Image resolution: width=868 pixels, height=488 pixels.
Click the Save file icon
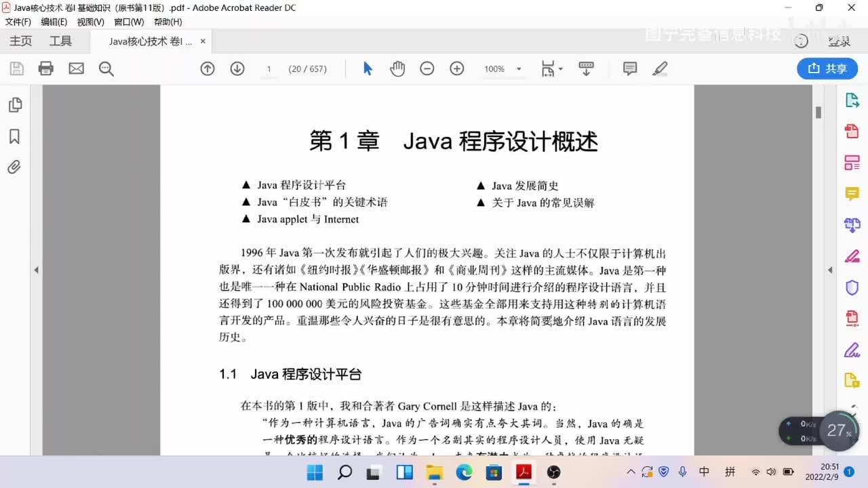pos(16,68)
